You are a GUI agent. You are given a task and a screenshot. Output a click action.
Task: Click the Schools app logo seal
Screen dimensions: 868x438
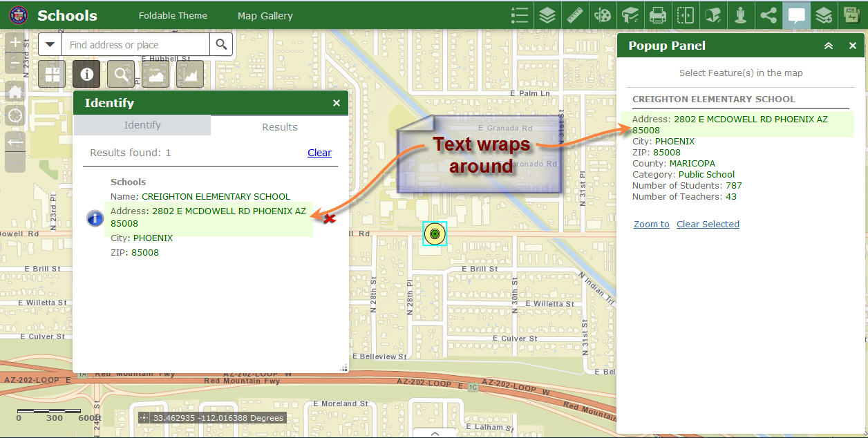[19, 15]
